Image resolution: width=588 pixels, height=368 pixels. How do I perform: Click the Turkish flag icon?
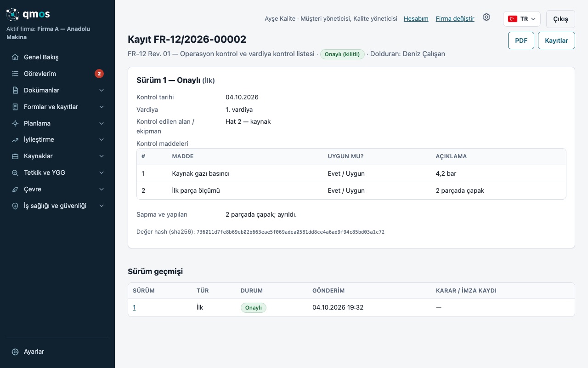pyautogui.click(x=513, y=19)
